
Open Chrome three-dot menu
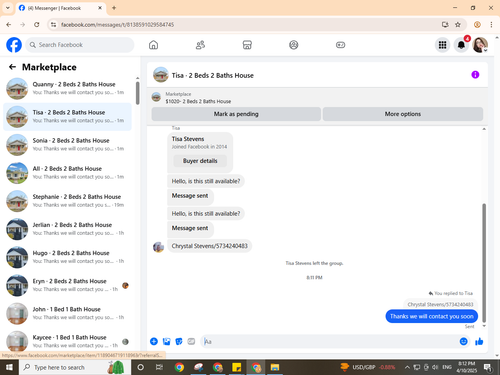pos(491,24)
